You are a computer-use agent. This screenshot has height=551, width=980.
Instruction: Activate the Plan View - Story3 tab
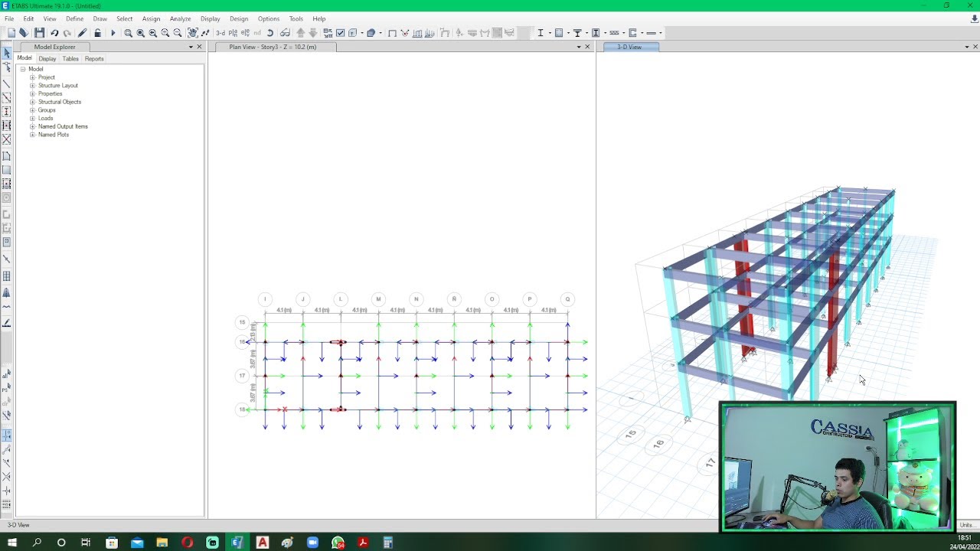coord(273,47)
